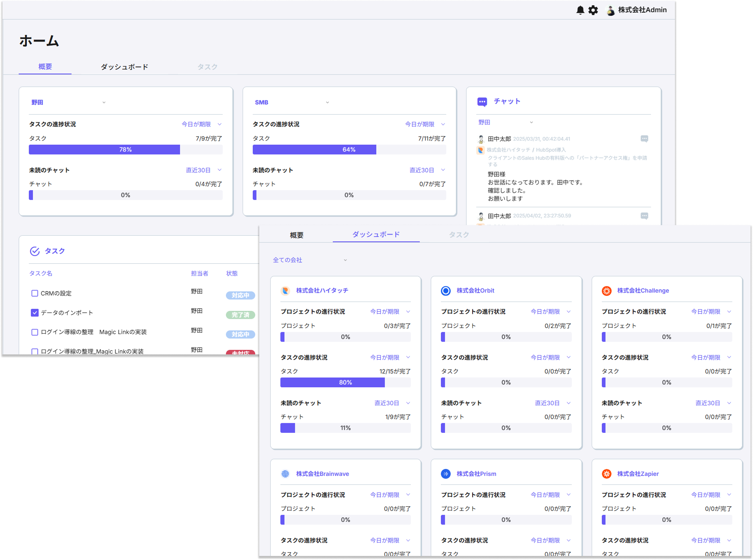Click the 株式会社Orbit company logo icon
Screen dimensions: 753x560
446,291
